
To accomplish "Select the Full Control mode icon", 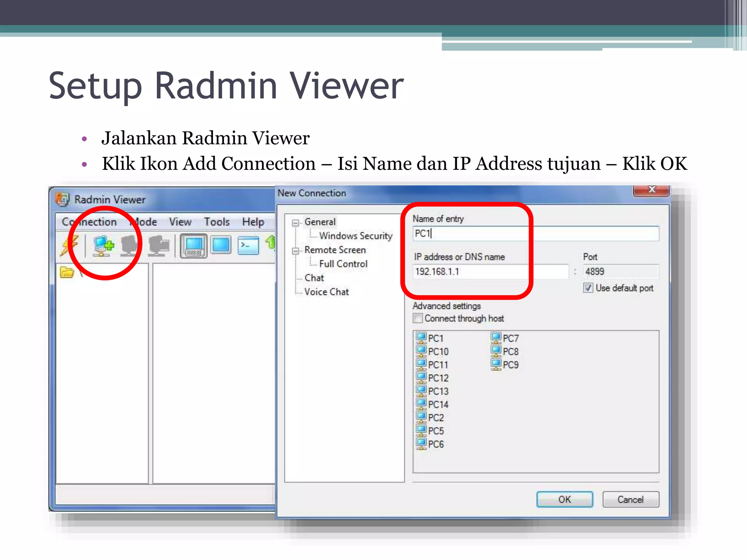I will coord(194,246).
